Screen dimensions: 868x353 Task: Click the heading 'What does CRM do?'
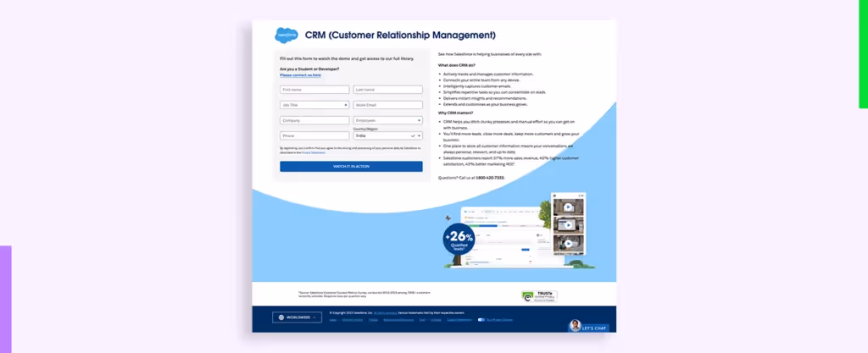point(457,65)
